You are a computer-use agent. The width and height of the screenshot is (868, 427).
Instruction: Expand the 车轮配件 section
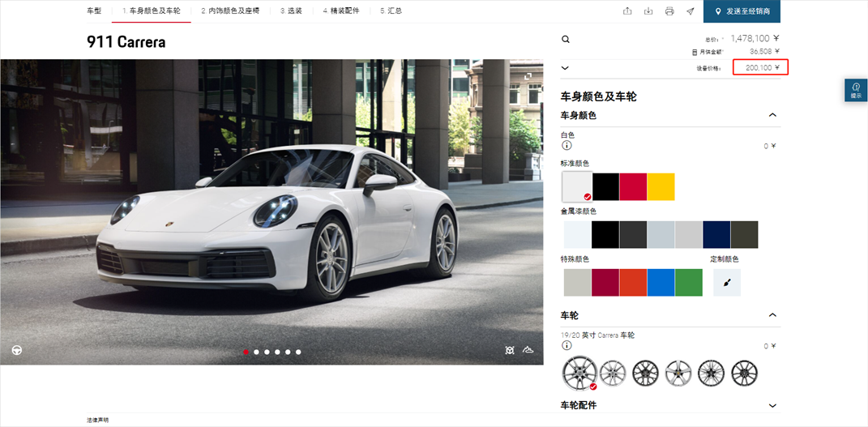point(772,405)
